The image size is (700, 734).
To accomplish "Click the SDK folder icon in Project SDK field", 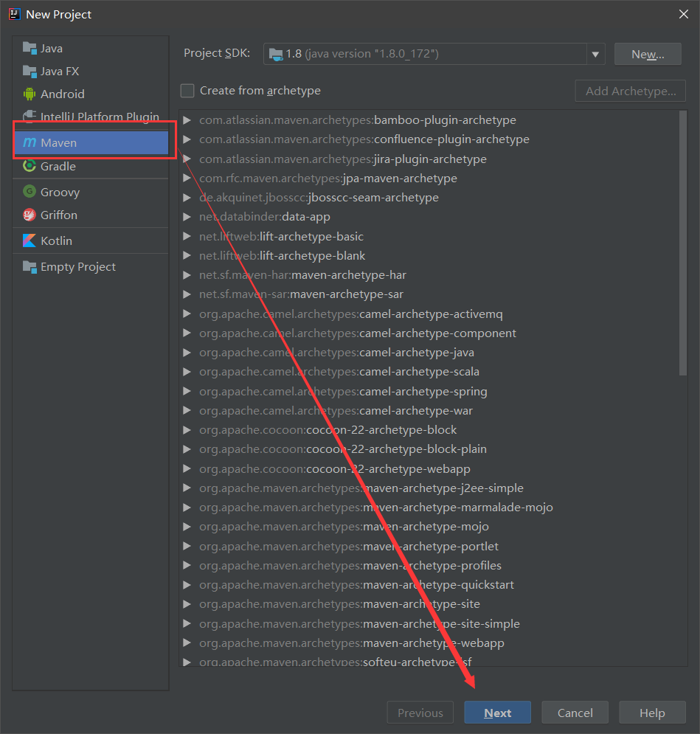I will coord(276,55).
